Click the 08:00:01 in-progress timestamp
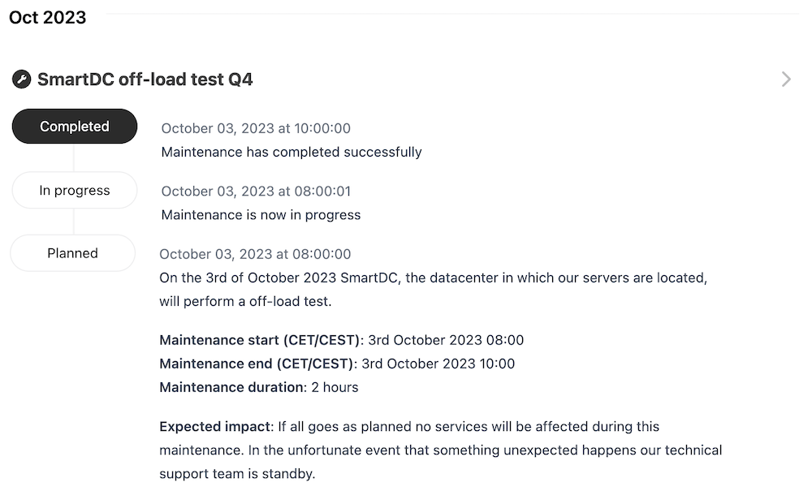Viewport: 812px width, 504px height. point(256,192)
